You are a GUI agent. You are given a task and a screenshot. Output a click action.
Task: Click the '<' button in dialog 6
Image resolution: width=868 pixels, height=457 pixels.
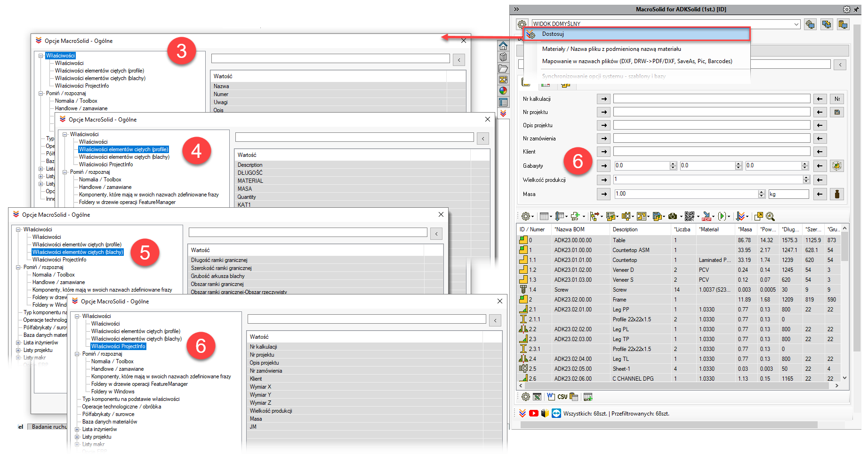point(495,321)
